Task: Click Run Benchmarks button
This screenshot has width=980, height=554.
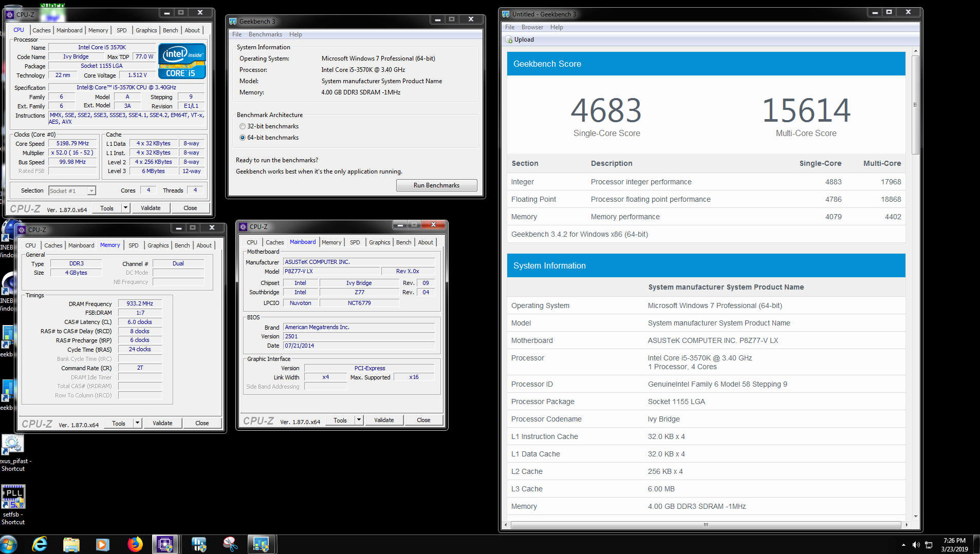Action: click(436, 185)
